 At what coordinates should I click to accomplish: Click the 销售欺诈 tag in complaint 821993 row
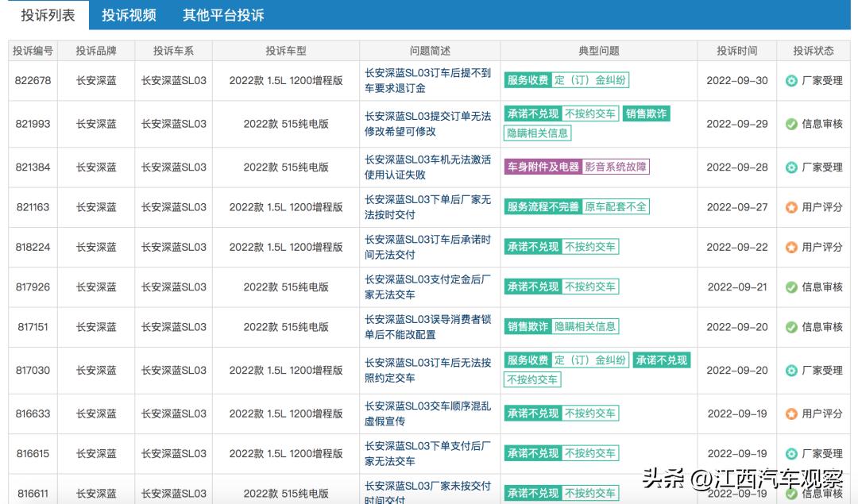(647, 114)
